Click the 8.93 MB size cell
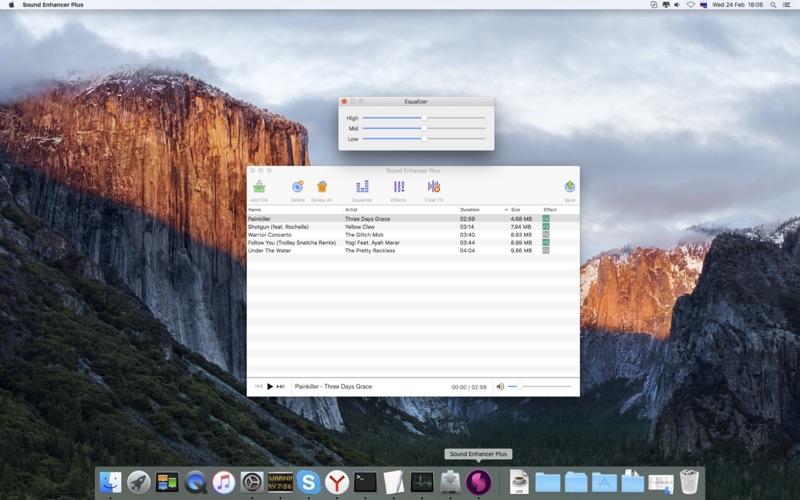This screenshot has width=800, height=500. tap(521, 235)
